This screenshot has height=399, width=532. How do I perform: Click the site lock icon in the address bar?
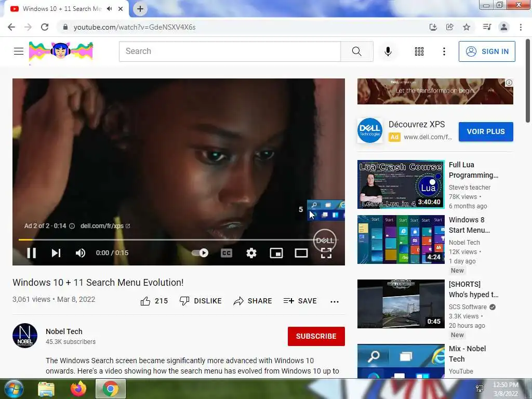coord(65,27)
